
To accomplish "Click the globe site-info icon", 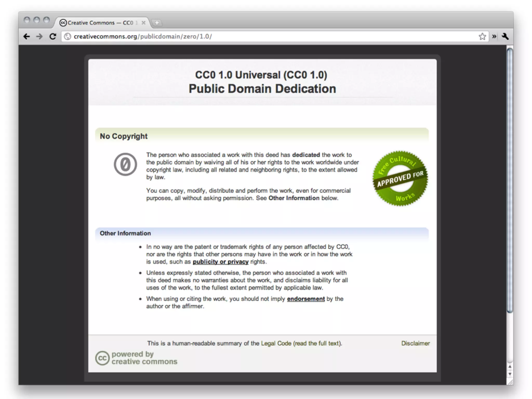I will pos(68,36).
